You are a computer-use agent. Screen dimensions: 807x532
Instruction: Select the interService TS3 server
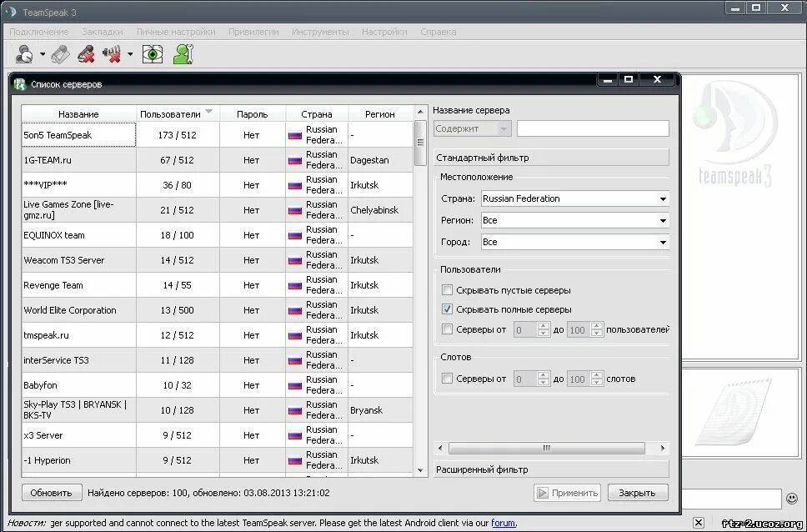(x=218, y=360)
